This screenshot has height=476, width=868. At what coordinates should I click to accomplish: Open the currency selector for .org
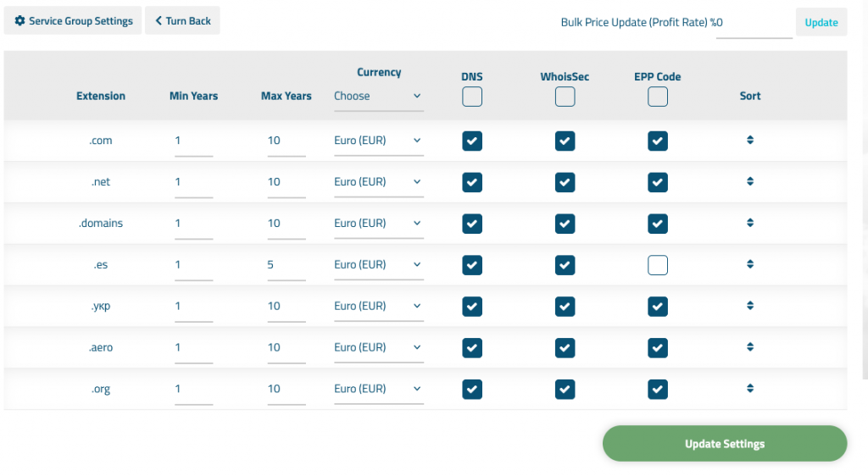pyautogui.click(x=378, y=389)
